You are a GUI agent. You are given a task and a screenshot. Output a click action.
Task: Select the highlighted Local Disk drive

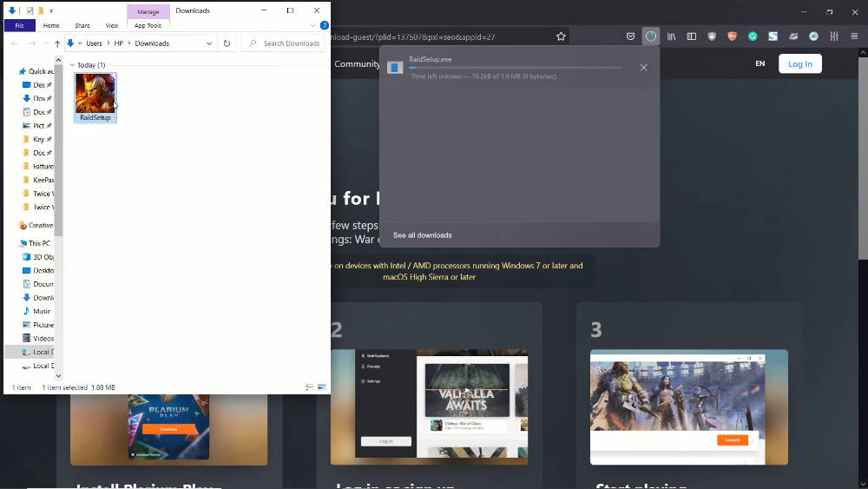(30, 352)
